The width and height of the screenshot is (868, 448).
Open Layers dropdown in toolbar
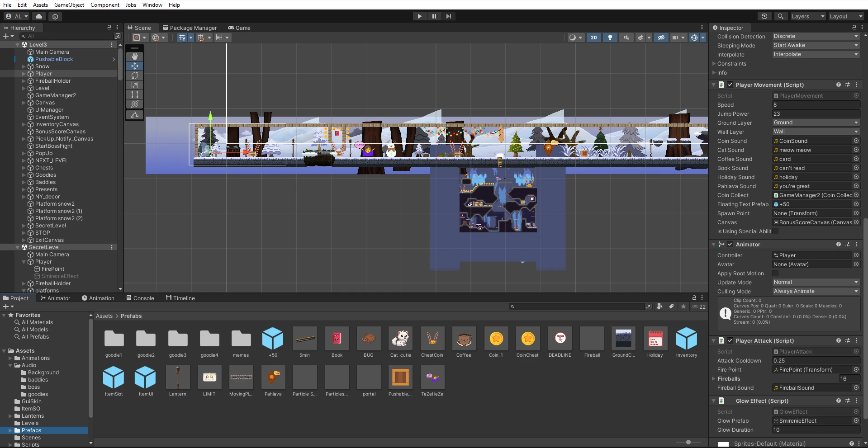pos(807,16)
